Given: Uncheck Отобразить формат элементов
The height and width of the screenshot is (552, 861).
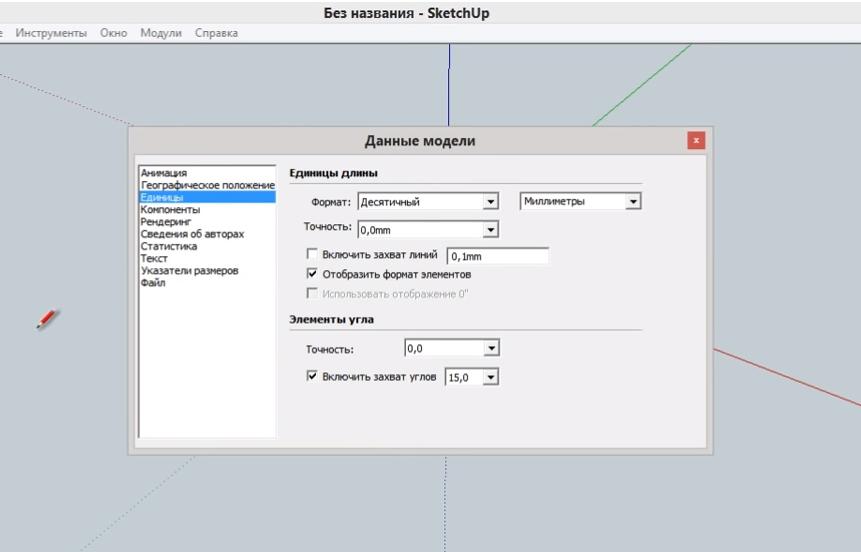Looking at the screenshot, I should (312, 273).
